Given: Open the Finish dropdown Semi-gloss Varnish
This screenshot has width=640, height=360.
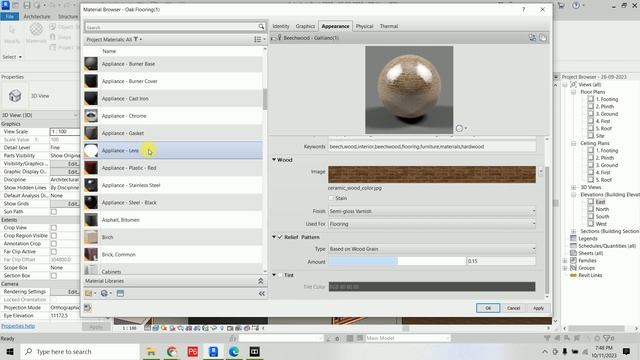Looking at the screenshot, I should pyautogui.click(x=432, y=211).
